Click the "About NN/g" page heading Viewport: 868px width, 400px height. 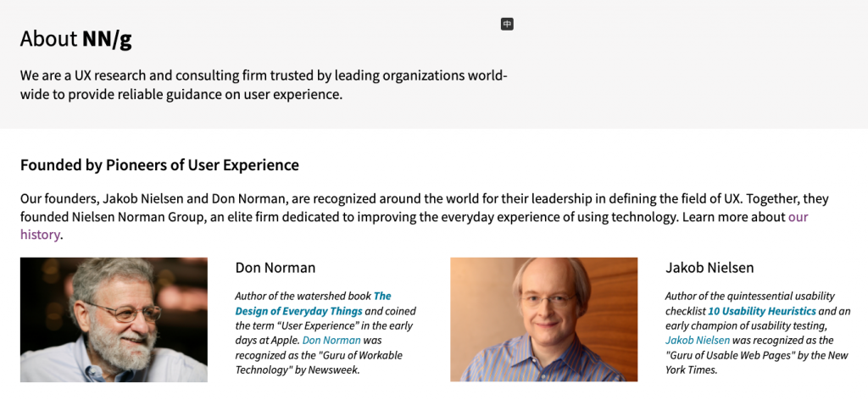click(76, 38)
